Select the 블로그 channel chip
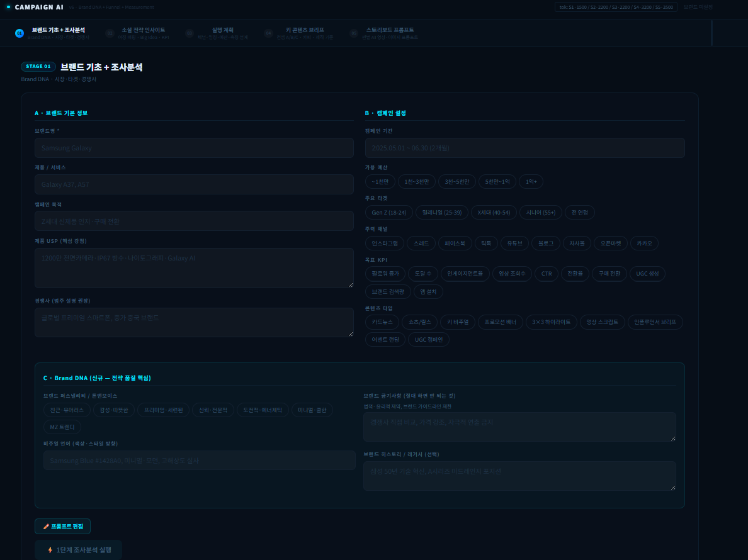The image size is (748, 560). (x=546, y=243)
